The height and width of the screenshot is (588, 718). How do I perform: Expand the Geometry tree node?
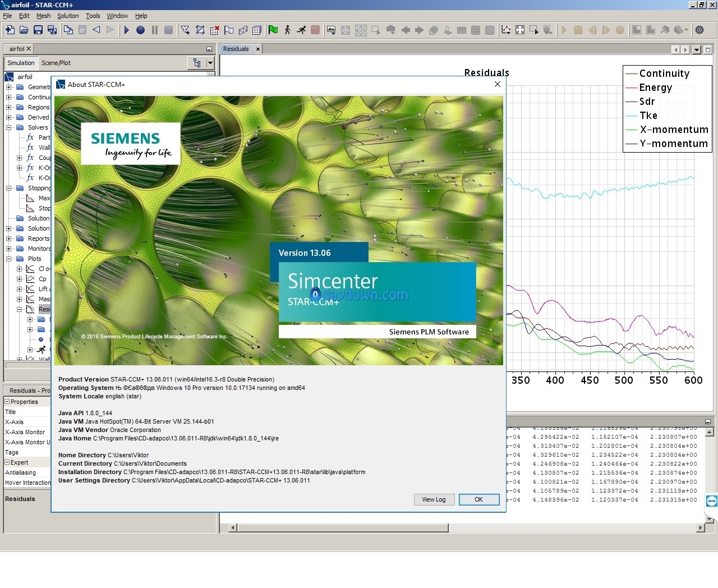click(9, 87)
